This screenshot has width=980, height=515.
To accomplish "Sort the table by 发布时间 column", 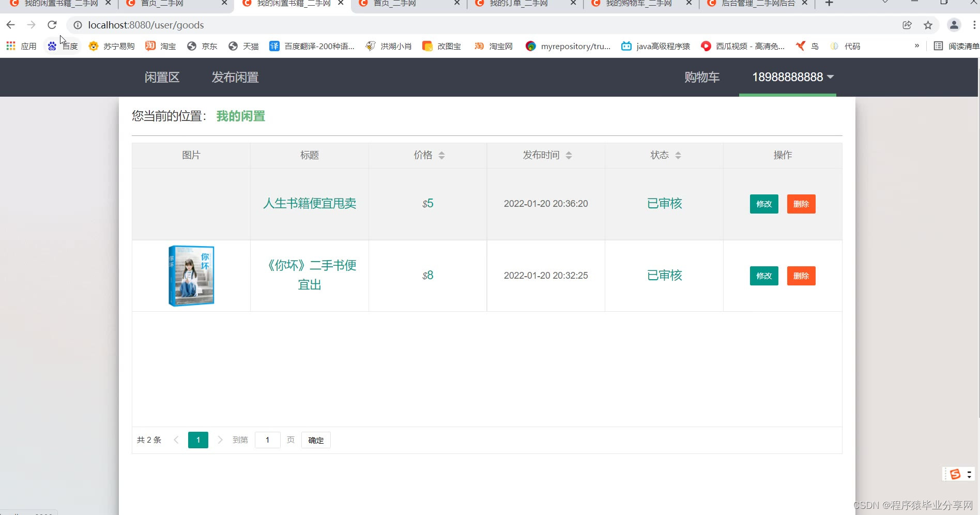I will [x=569, y=155].
